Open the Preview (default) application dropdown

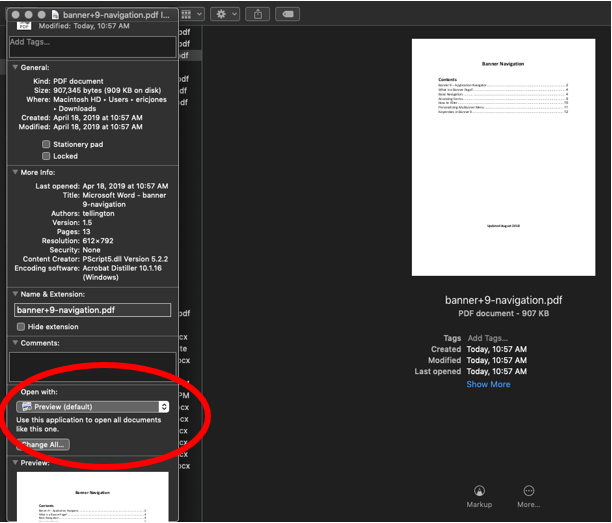tap(93, 407)
